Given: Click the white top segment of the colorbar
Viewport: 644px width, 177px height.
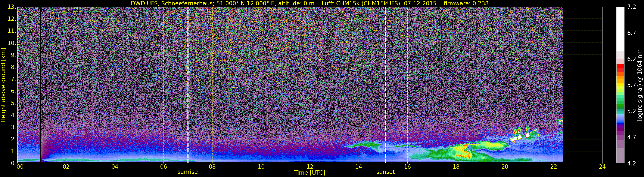Looking at the screenshot, I should coord(620,29).
